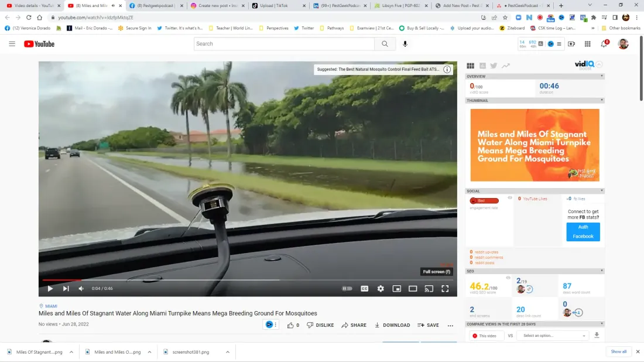Switch to theater mode
The height and width of the screenshot is (362, 644).
click(x=413, y=288)
